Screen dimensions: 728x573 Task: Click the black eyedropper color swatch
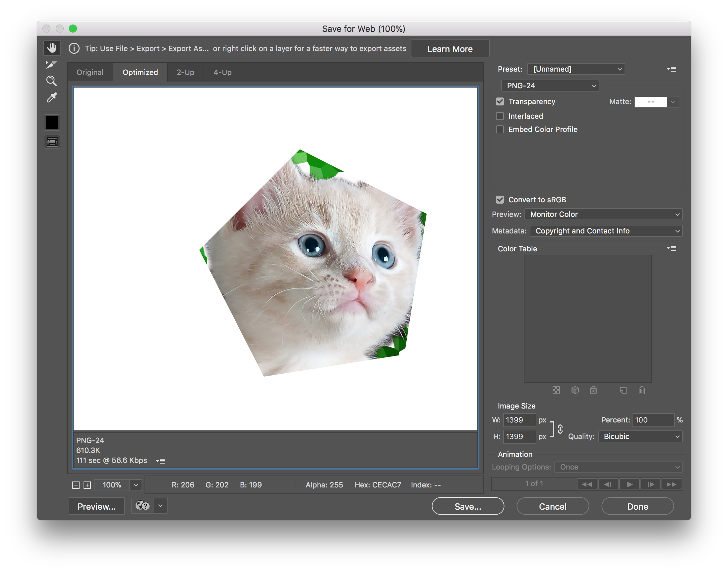(x=52, y=122)
